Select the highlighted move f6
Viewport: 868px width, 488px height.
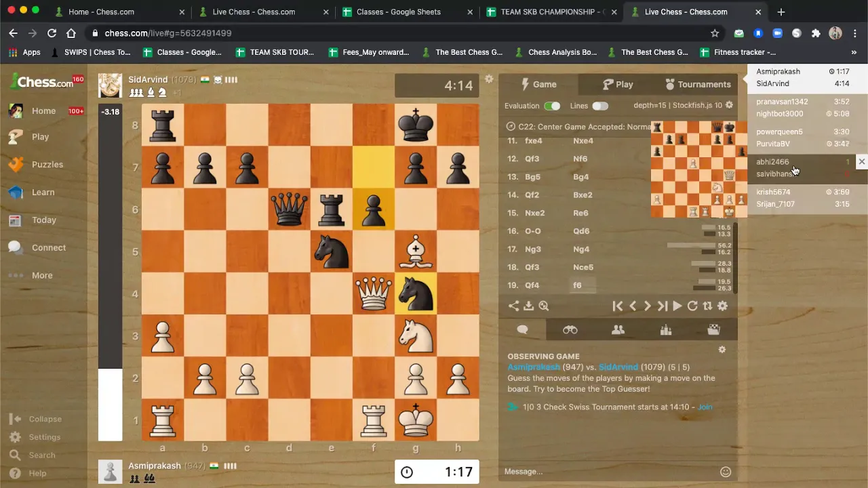(x=577, y=285)
